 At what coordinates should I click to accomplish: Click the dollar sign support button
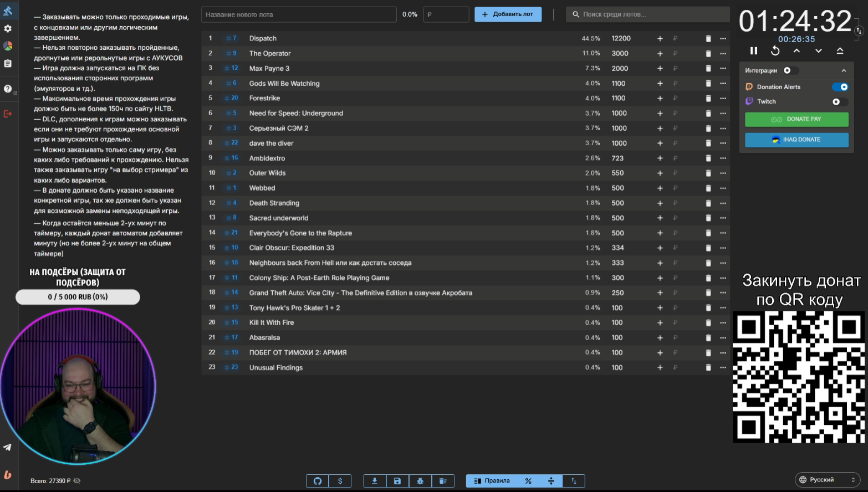click(x=340, y=481)
